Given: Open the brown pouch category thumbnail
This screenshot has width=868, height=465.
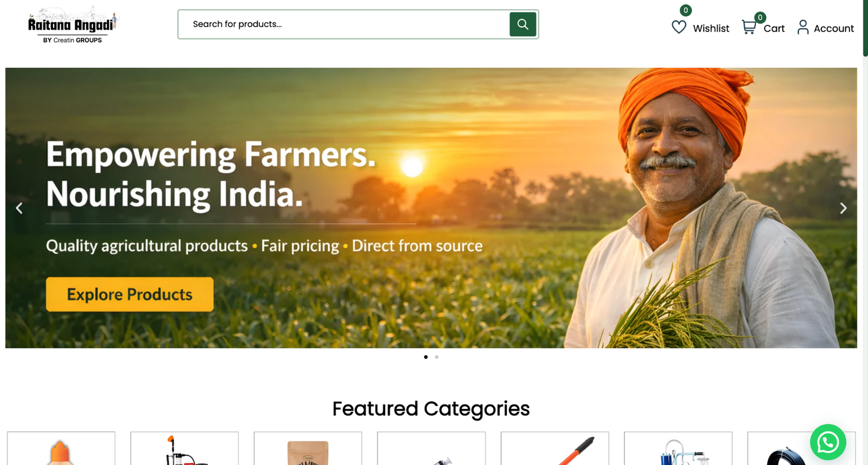Looking at the screenshot, I should point(308,449).
